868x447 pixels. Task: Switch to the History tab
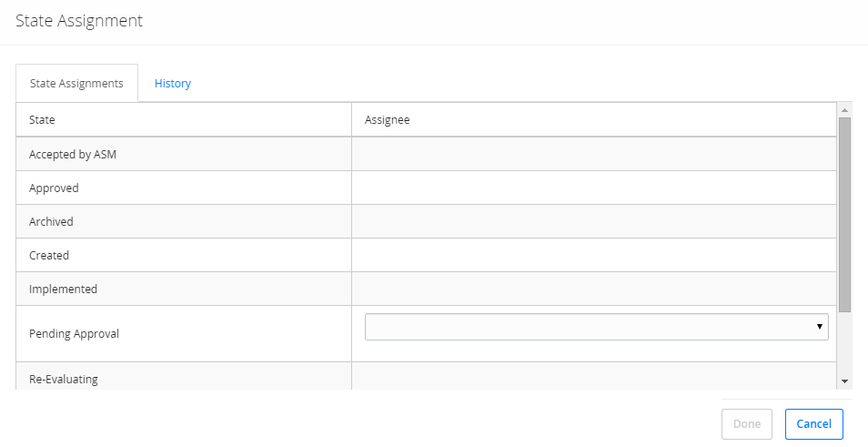click(x=172, y=84)
